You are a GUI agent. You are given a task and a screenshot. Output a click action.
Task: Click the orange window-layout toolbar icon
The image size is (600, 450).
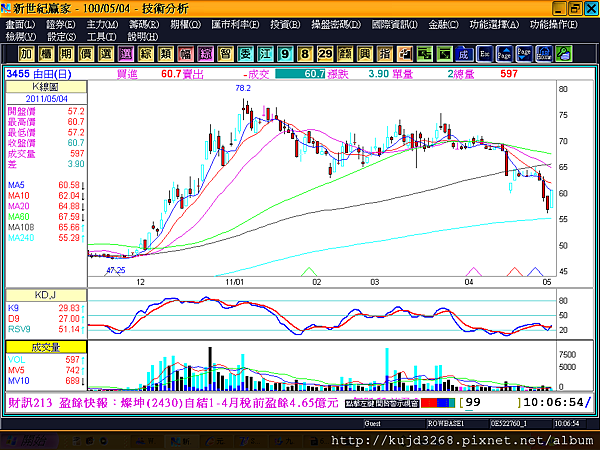click(404, 54)
